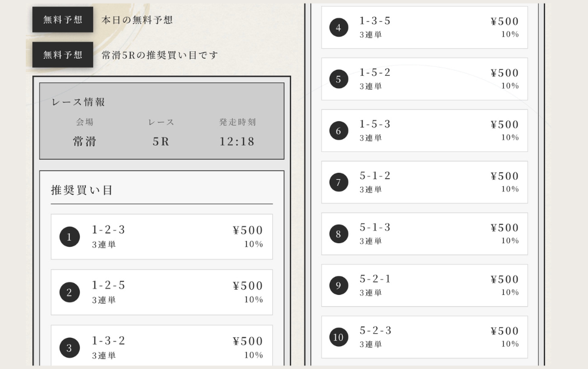This screenshot has width=588, height=369.
Task: Select the 5-1-3 bet entry row
Action: pos(425,234)
